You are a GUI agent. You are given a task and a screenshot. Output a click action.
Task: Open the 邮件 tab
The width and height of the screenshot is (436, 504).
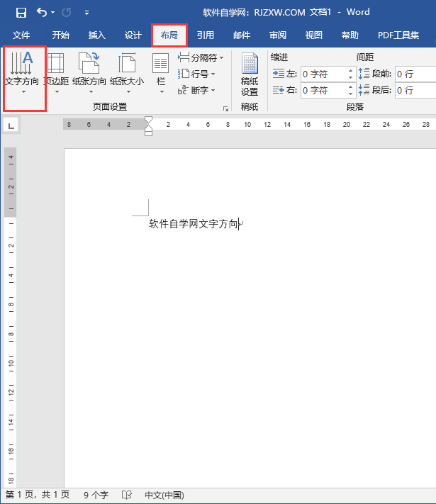[242, 35]
